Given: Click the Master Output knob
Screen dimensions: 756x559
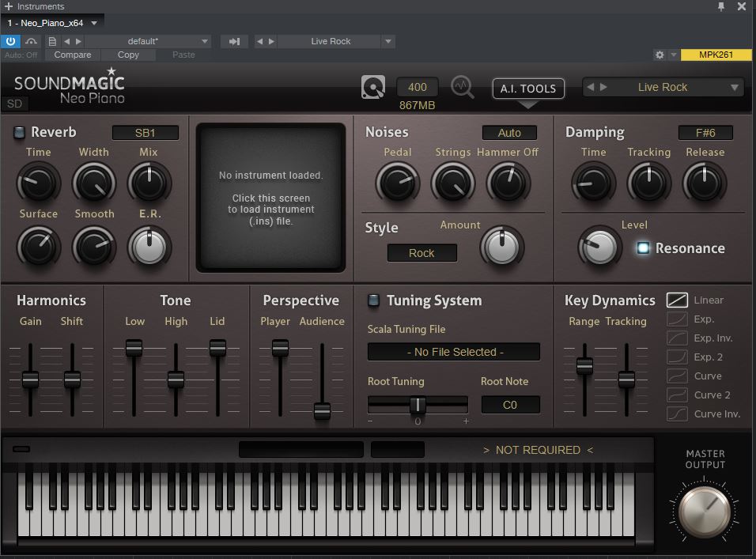Looking at the screenshot, I should click(705, 512).
